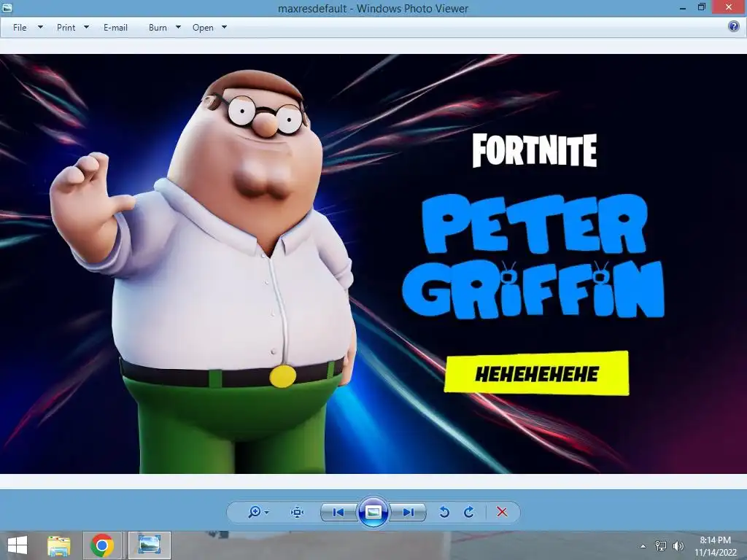Restore down the Photo Viewer window
The height and width of the screenshot is (560, 747).
coord(701,7)
